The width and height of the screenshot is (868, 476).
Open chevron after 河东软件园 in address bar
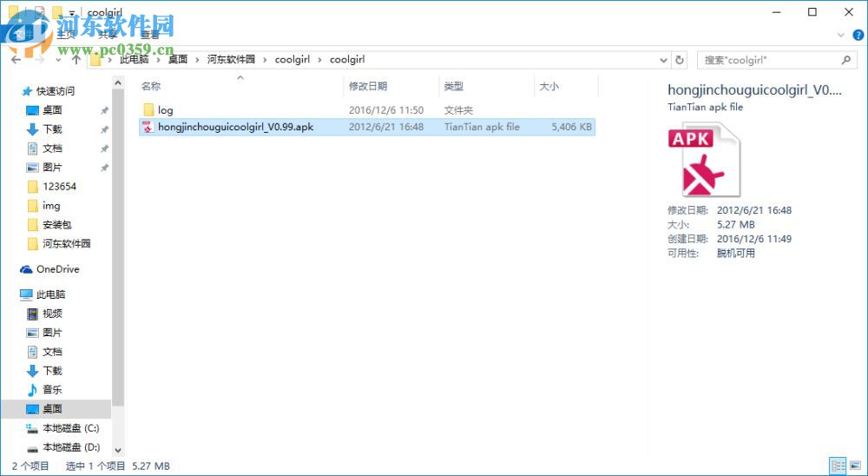tap(265, 59)
